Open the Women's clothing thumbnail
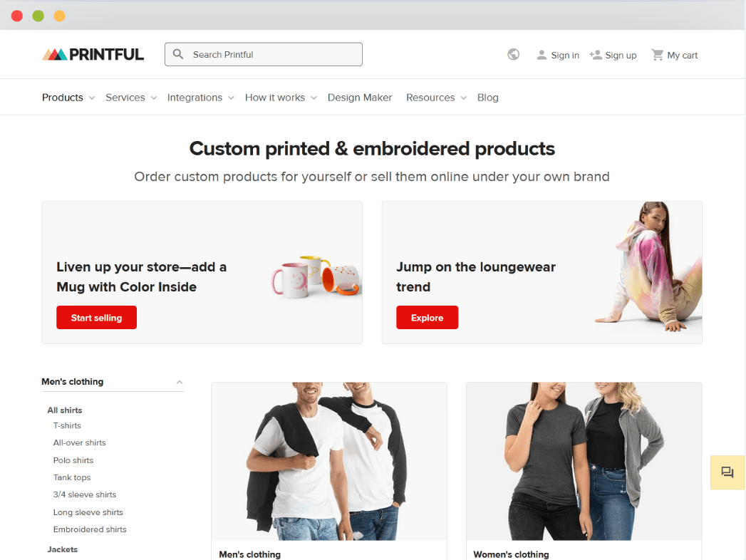746x560 pixels. pos(584,461)
